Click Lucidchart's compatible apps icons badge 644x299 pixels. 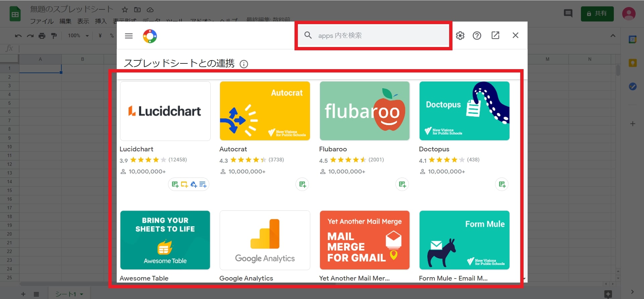(x=189, y=184)
